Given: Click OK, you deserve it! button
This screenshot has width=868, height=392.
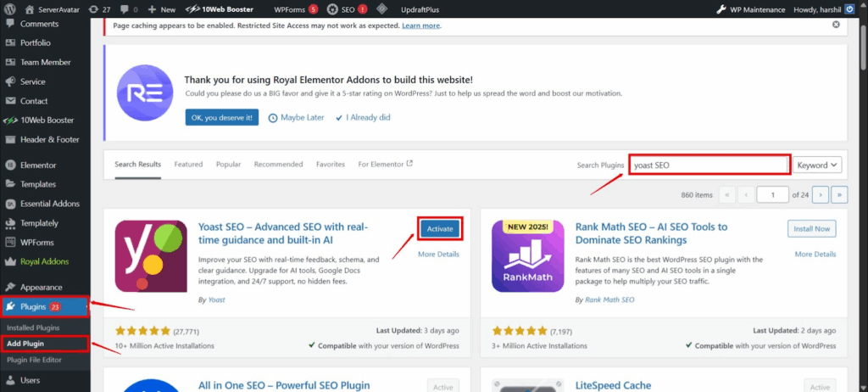Looking at the screenshot, I should 221,118.
